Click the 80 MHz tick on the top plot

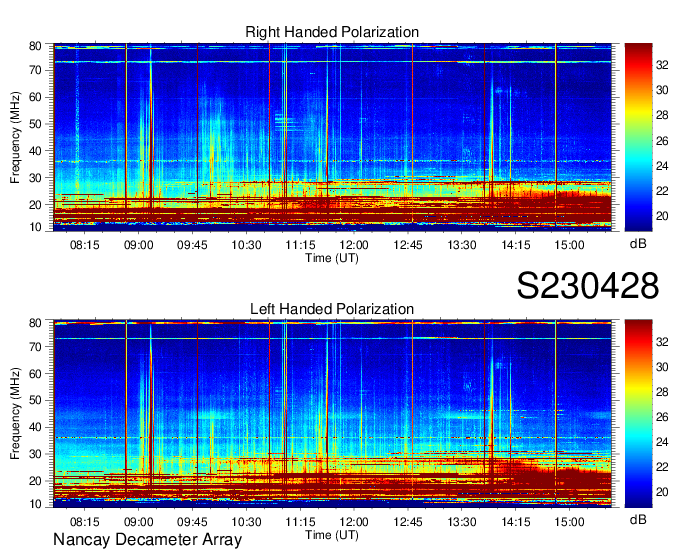pyautogui.click(x=36, y=46)
